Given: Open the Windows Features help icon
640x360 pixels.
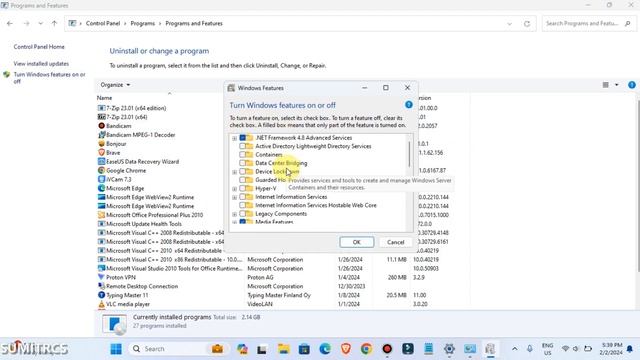Looking at the screenshot, I should [x=409, y=105].
